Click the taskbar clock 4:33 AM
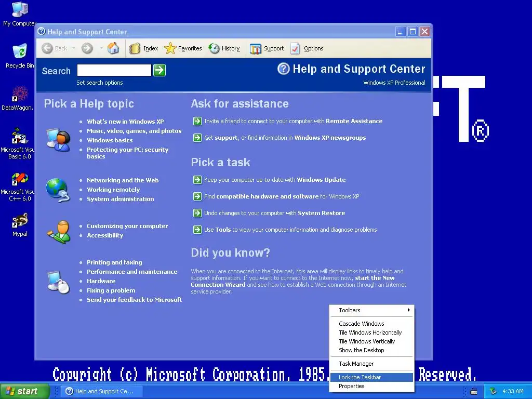The width and height of the screenshot is (532, 399). (x=513, y=391)
